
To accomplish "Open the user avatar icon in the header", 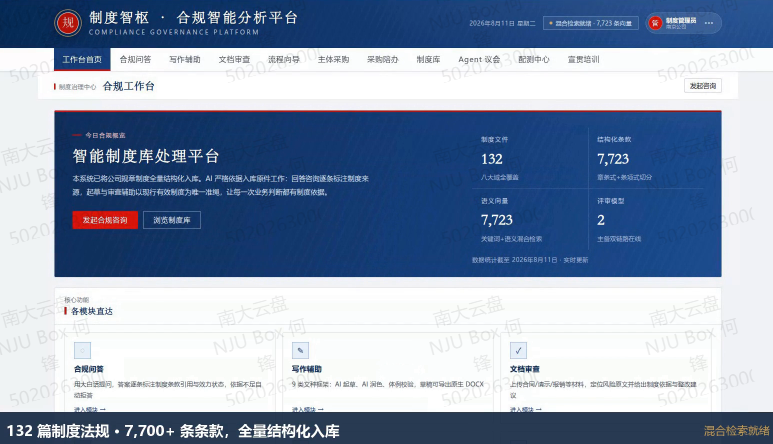I will (655, 23).
